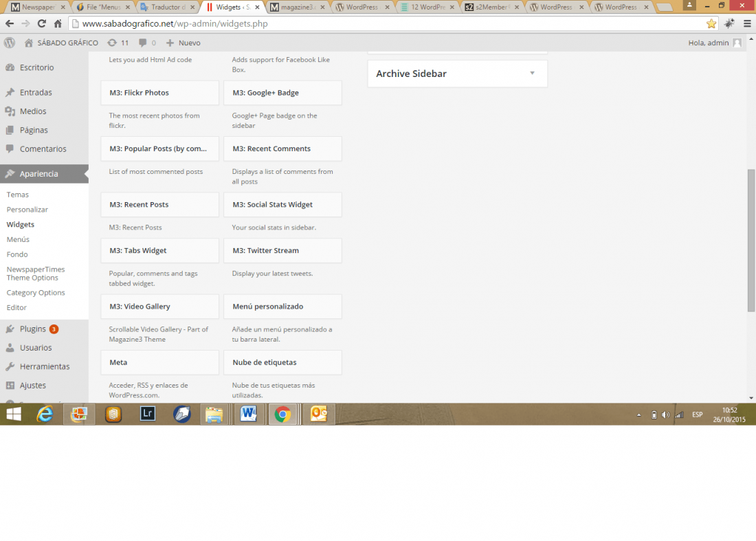Switch to the Traductor browser tab

click(x=168, y=8)
